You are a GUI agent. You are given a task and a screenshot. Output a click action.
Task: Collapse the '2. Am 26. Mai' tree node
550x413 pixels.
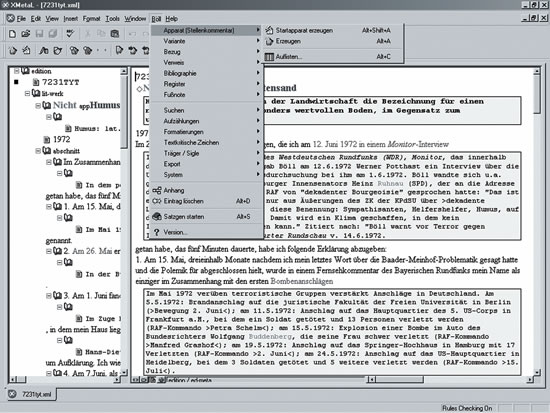pos(49,251)
